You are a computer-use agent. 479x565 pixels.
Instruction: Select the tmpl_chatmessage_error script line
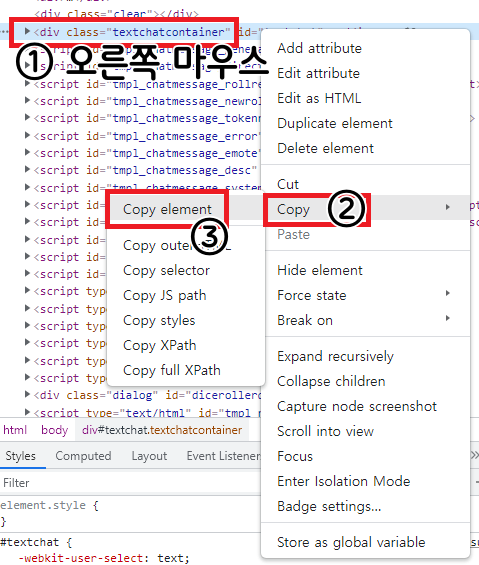pos(146,136)
